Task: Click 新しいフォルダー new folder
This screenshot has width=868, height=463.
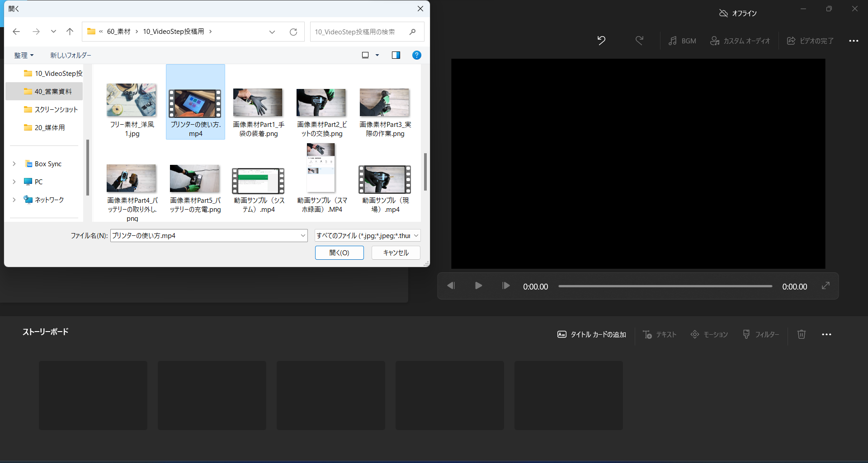Action: point(71,55)
